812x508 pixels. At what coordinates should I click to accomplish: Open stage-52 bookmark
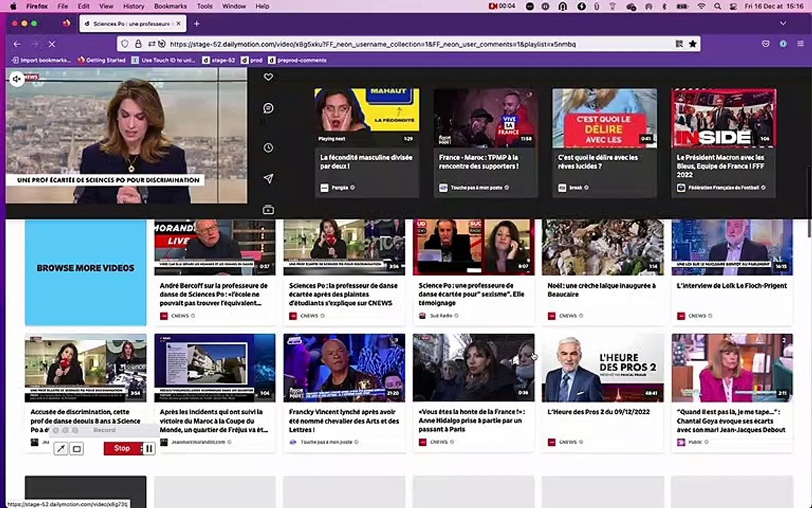point(219,60)
